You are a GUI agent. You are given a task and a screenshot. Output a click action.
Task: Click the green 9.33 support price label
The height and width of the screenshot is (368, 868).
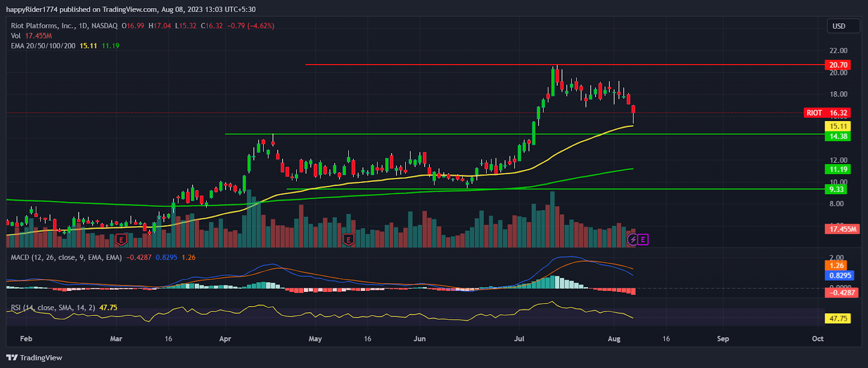pyautogui.click(x=837, y=189)
